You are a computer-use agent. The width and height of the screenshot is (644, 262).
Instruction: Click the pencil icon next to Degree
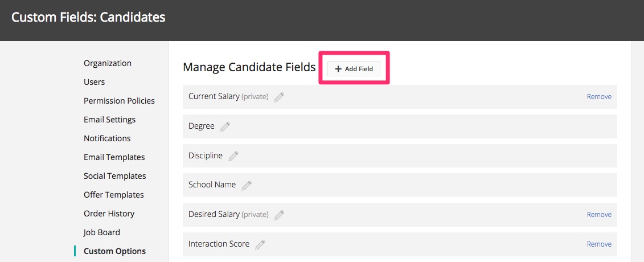click(x=225, y=126)
